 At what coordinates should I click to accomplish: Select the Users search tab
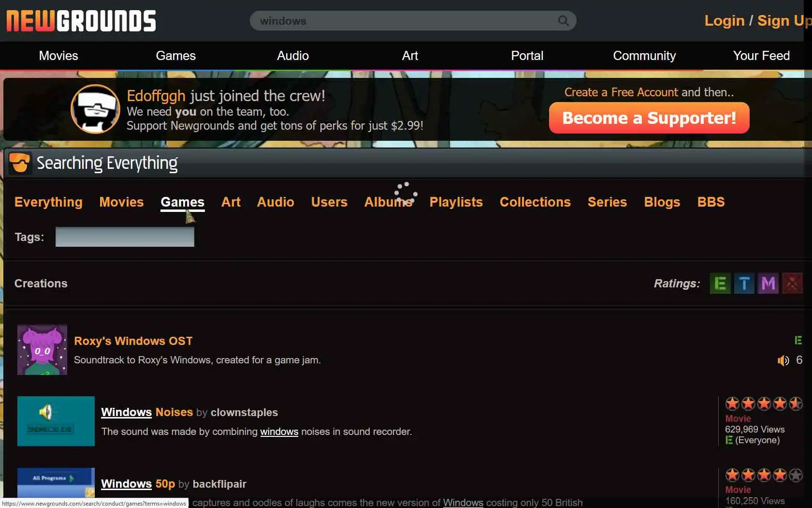(329, 202)
